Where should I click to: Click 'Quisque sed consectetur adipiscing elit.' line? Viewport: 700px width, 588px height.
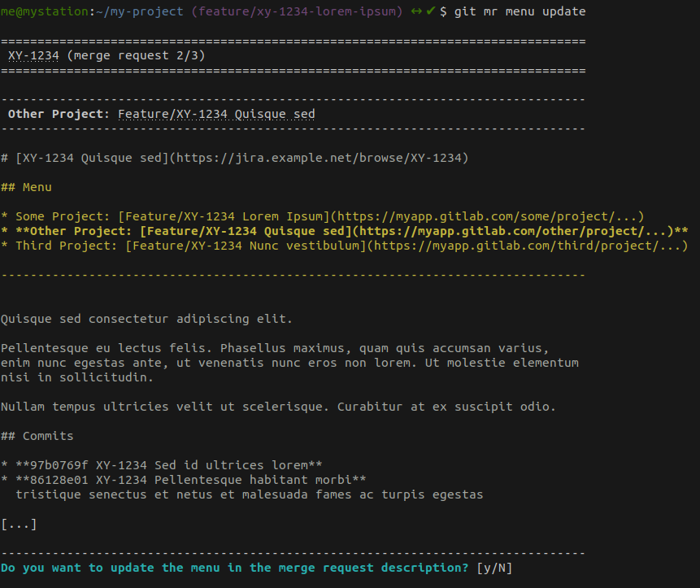[x=146, y=320]
